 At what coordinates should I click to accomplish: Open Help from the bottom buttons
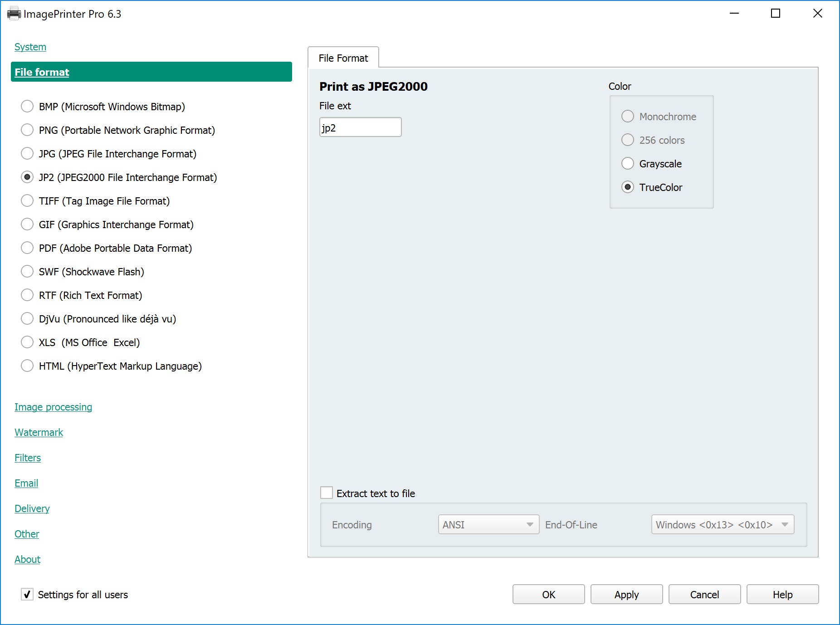(x=783, y=595)
